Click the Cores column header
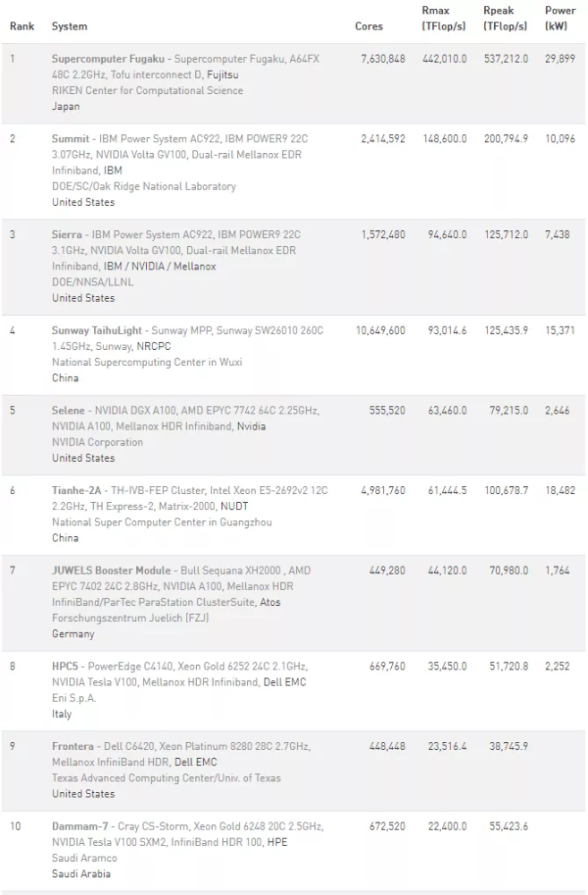Image resolution: width=588 pixels, height=895 pixels. (369, 27)
